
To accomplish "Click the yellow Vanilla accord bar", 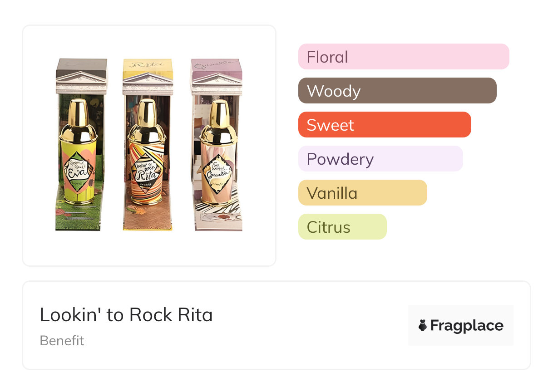I will pyautogui.click(x=362, y=193).
